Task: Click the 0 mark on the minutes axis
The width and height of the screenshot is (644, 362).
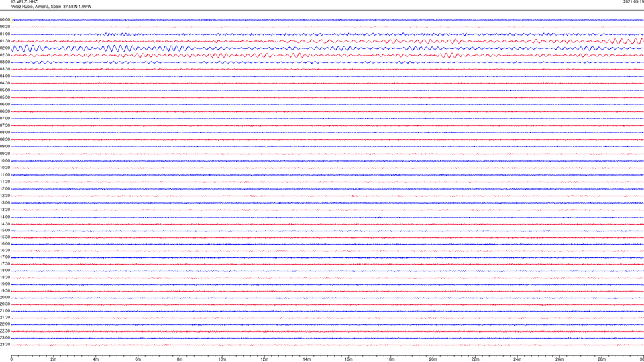Action: 11,359
